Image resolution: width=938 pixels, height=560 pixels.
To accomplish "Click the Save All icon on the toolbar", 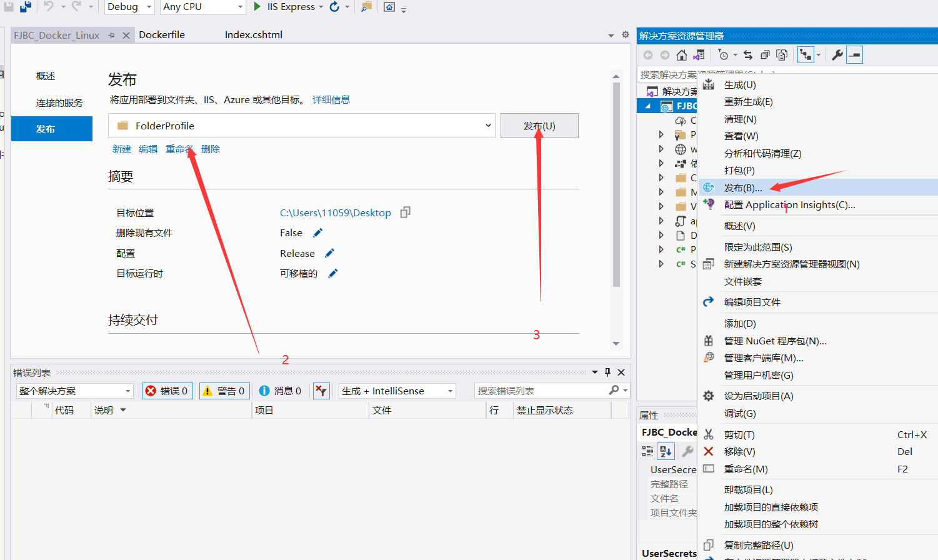I will (25, 7).
